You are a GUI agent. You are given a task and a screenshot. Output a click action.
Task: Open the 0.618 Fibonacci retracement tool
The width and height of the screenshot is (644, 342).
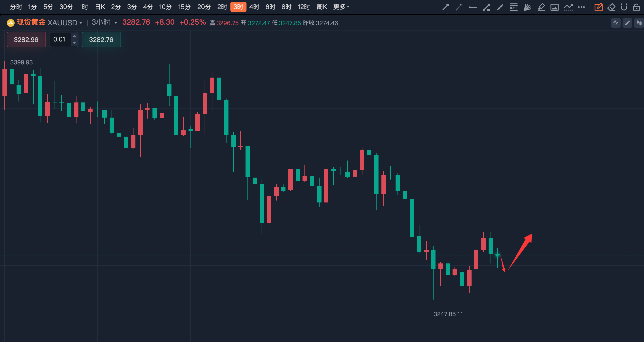[513, 7]
